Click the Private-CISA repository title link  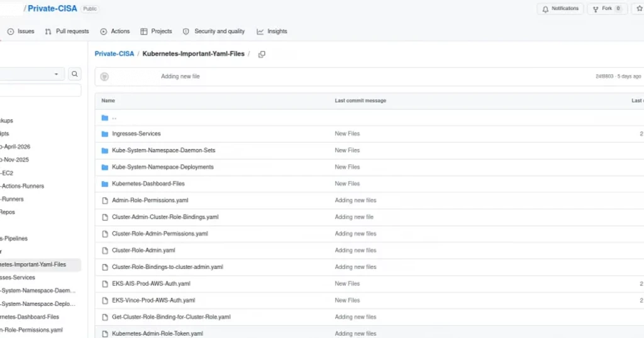[52, 9]
